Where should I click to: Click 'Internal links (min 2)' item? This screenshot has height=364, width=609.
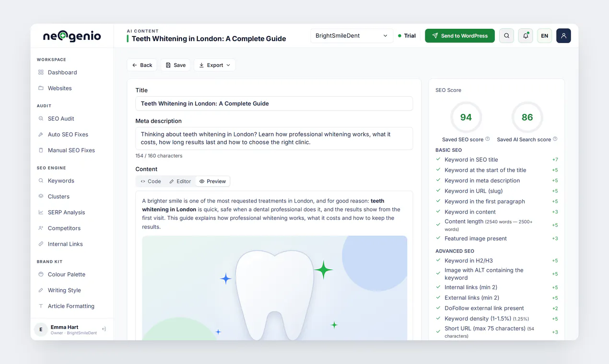point(497,287)
